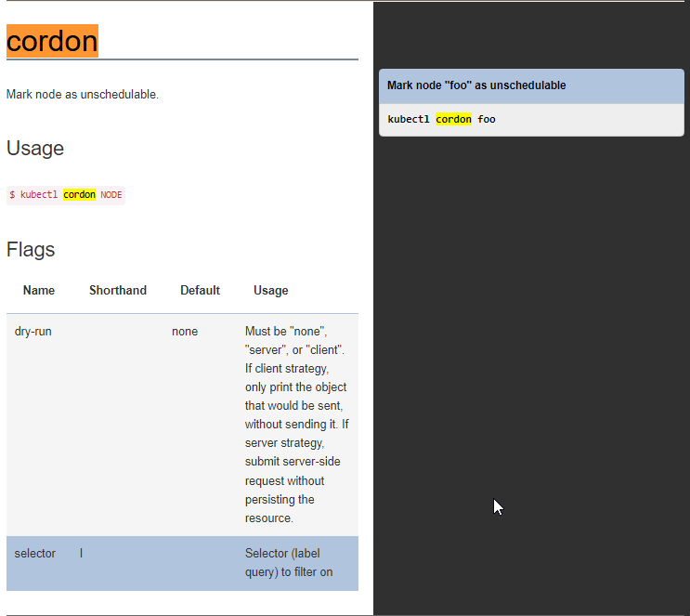
Task: Select the 'dry-run' flag name cell
Action: pos(33,332)
